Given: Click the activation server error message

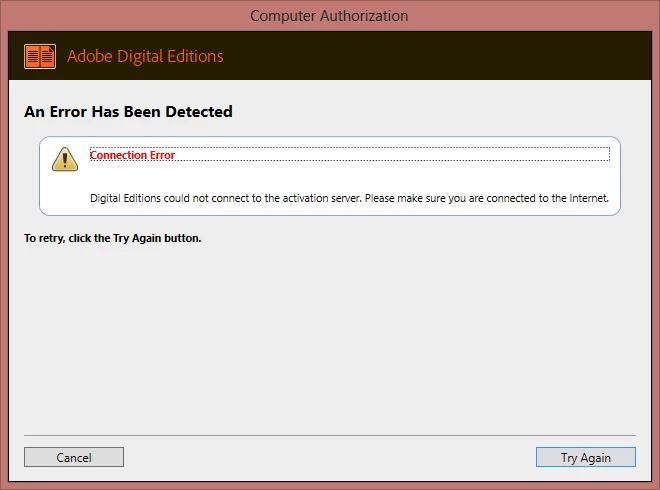Looking at the screenshot, I should point(349,198).
